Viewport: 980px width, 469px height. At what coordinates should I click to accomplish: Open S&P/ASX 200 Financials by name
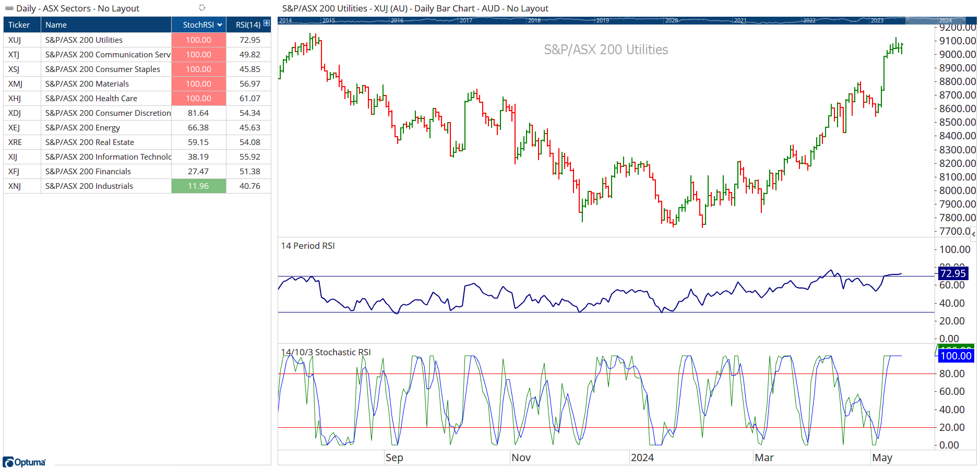(x=88, y=171)
